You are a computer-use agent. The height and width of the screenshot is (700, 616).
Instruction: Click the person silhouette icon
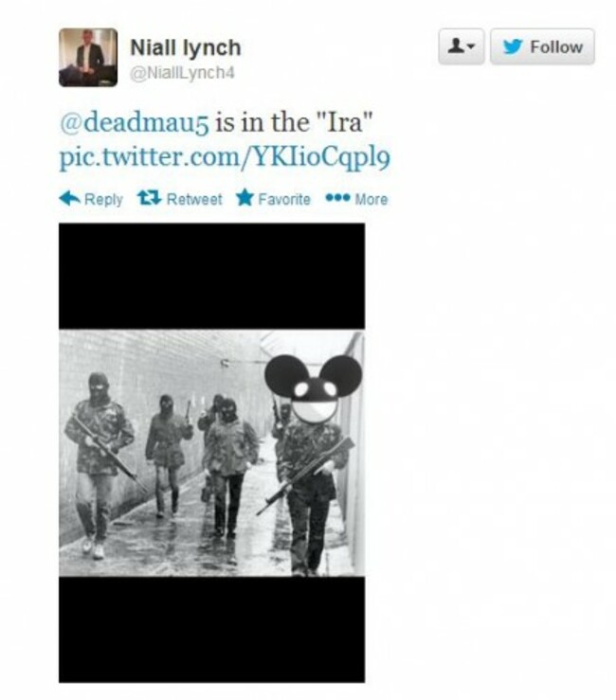click(x=456, y=46)
